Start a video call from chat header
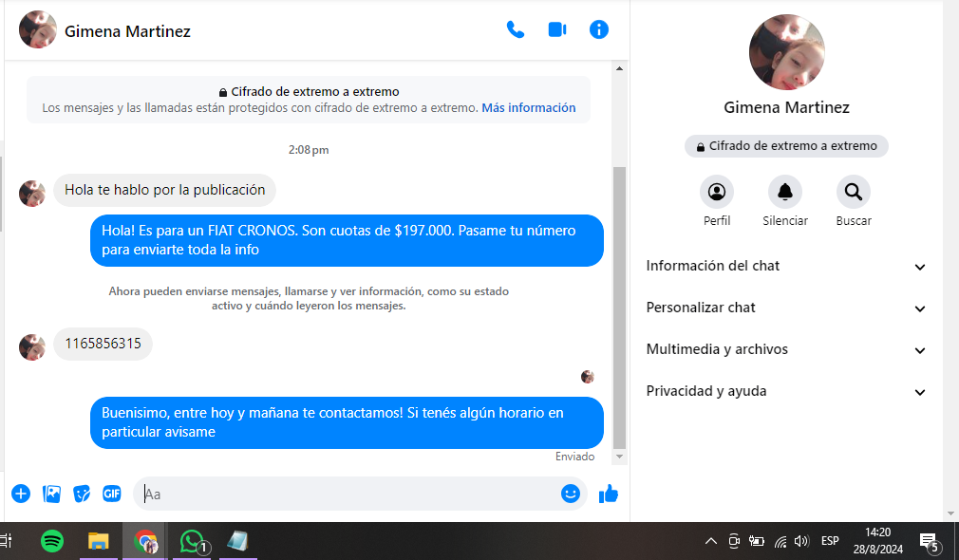Viewport: 959px width, 560px height. point(557,29)
